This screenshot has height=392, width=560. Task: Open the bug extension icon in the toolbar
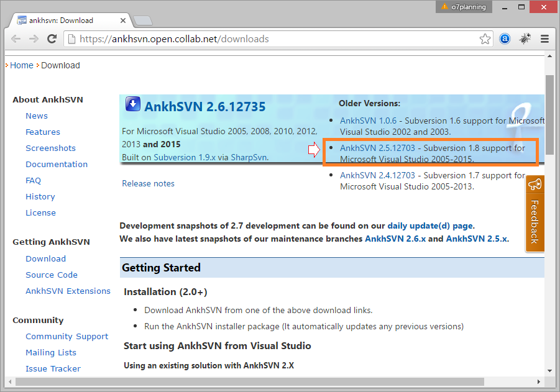[525, 39]
